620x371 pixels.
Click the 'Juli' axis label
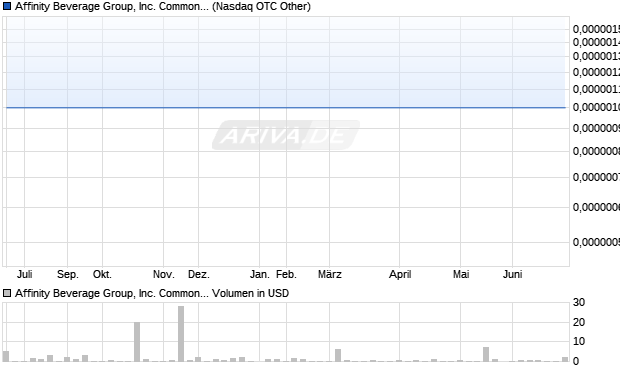[25, 274]
